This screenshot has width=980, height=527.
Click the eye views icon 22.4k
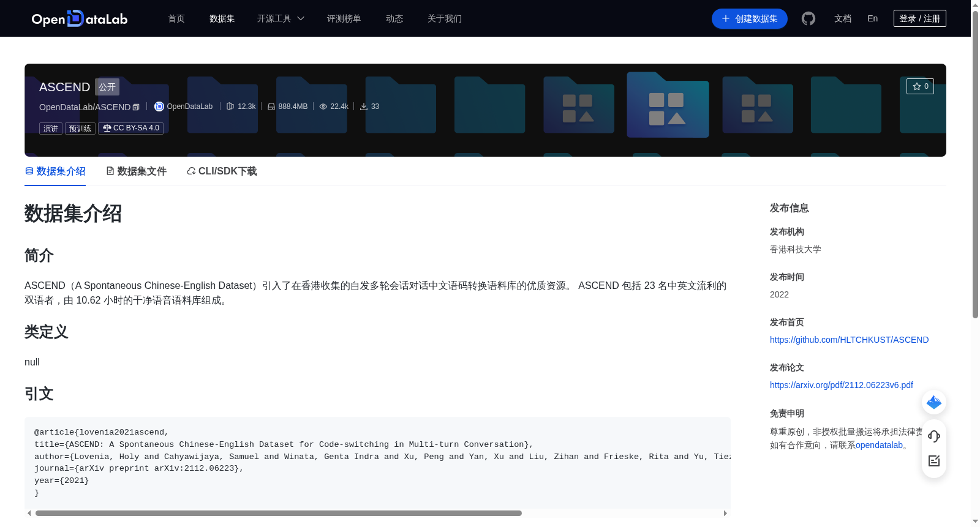click(x=323, y=107)
